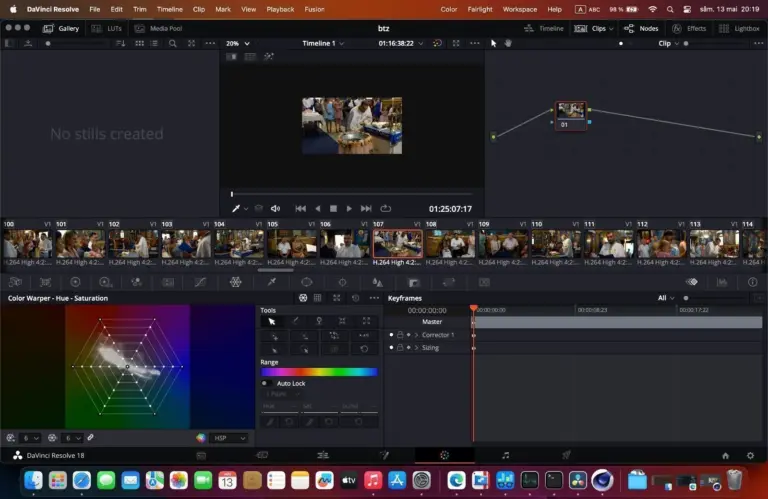Open the Primaries color wheels palette

75,282
